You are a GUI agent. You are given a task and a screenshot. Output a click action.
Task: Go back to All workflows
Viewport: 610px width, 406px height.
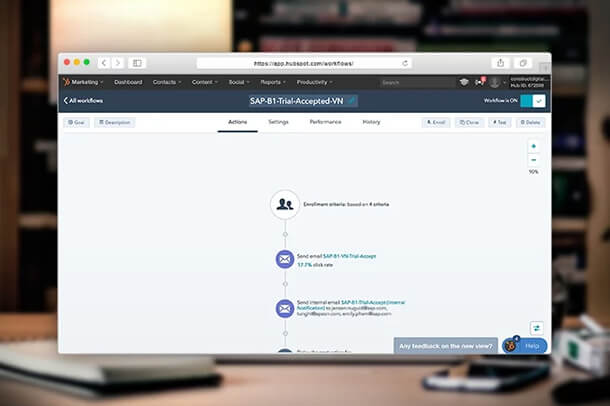point(84,101)
